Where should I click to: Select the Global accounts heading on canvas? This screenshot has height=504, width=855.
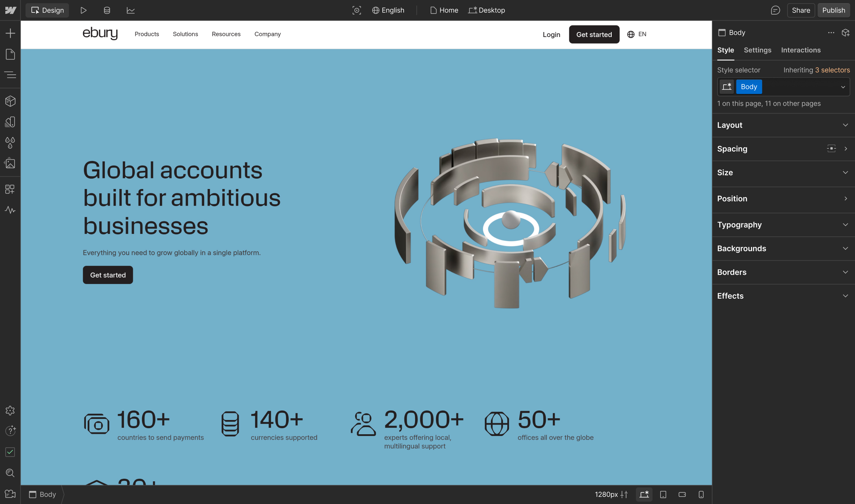tap(182, 198)
